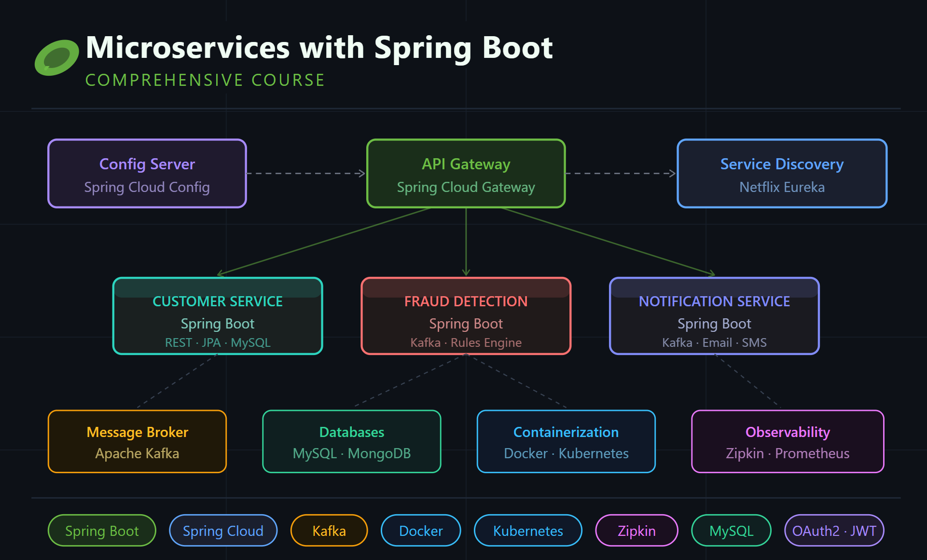
Task: Open the CUSTOMER SERVICE card
Action: 218,316
